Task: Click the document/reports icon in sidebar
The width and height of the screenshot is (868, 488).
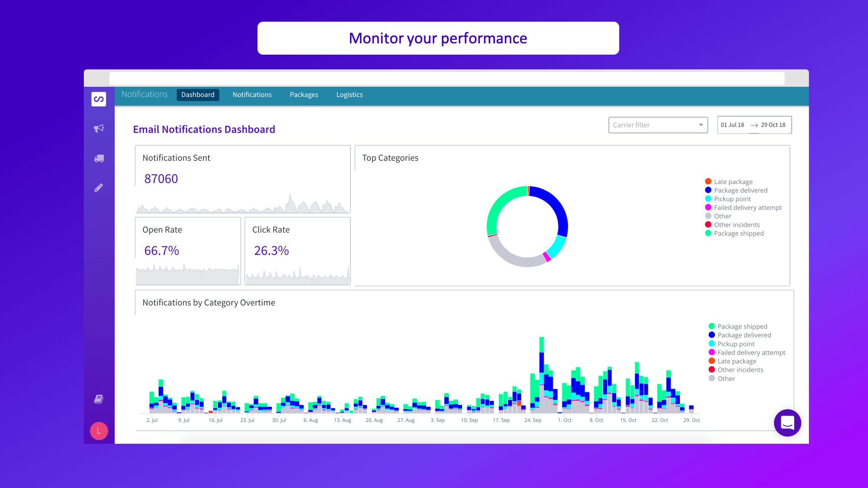Action: coord(99,399)
